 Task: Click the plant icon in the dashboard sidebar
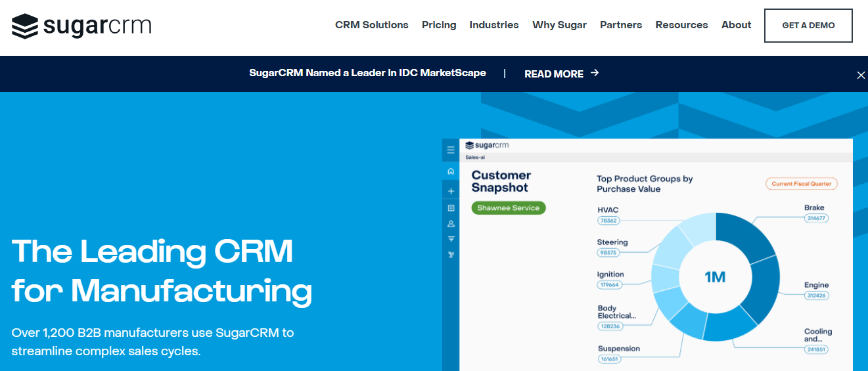[451, 254]
